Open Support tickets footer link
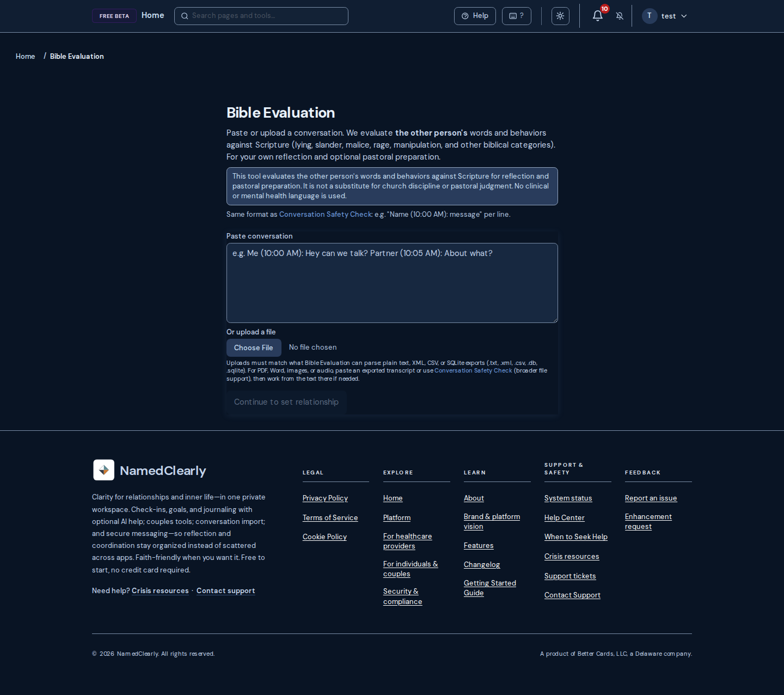Screen dimensions: 784x695 pos(570,576)
